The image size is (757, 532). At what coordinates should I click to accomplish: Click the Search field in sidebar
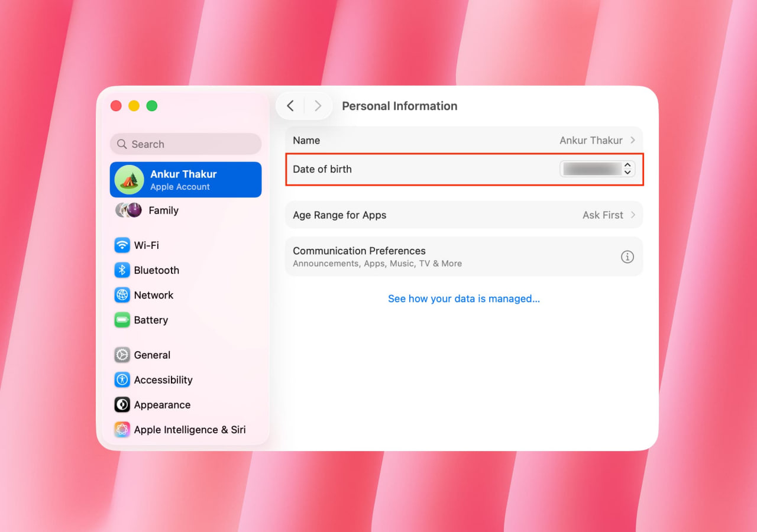coord(186,144)
